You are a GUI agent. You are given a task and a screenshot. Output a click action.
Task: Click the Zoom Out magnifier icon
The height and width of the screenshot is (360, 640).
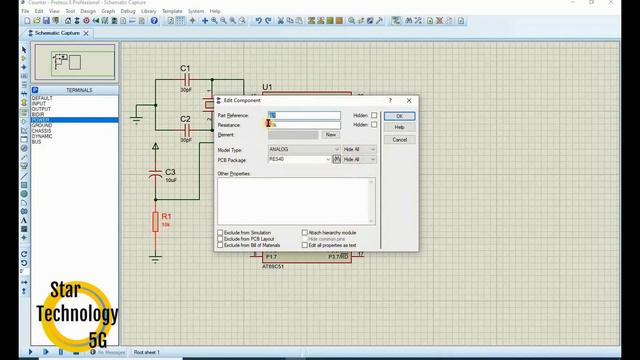click(224, 20)
